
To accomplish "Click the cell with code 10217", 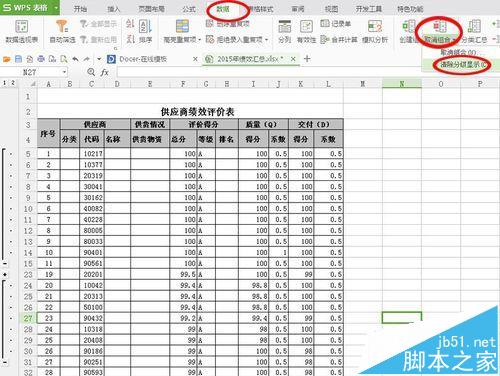I will tap(92, 154).
